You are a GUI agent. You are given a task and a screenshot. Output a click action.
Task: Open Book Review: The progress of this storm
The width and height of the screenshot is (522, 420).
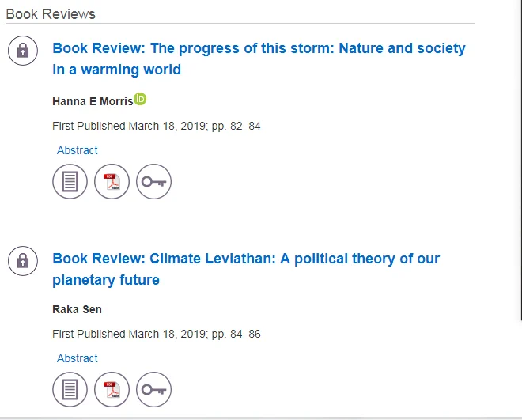tap(259, 59)
